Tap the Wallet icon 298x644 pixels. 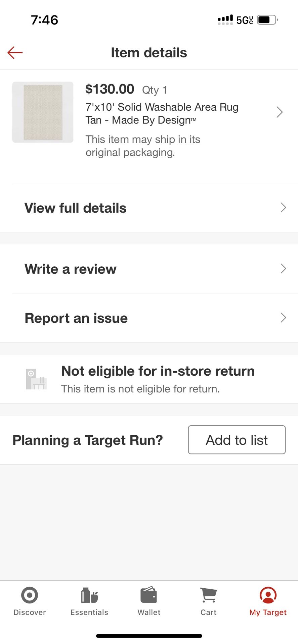pos(149,595)
